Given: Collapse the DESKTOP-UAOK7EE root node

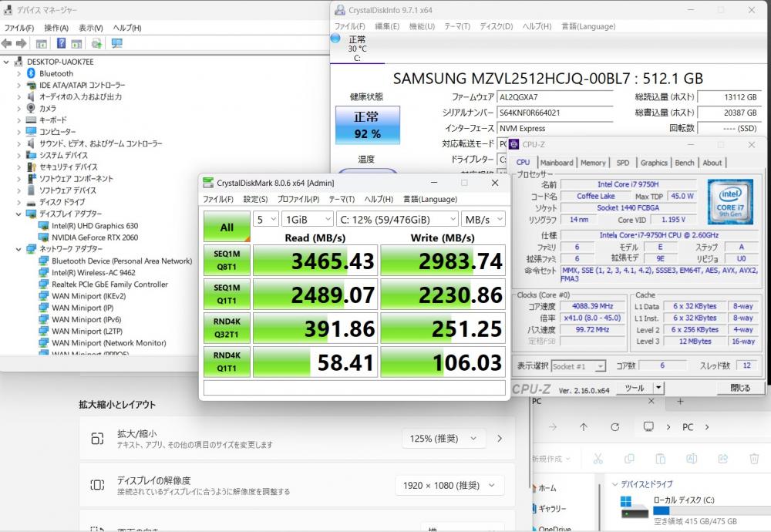Looking at the screenshot, I should [6, 62].
